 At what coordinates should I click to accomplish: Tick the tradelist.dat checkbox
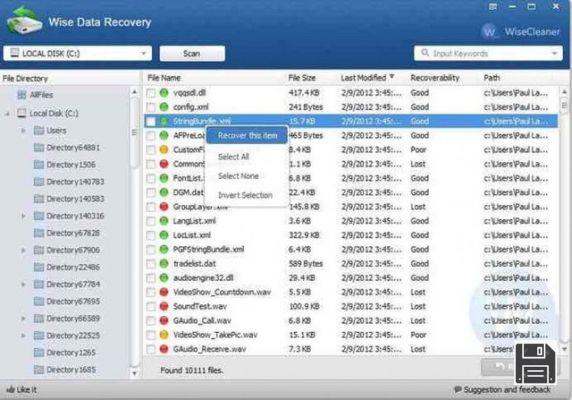coord(151,264)
